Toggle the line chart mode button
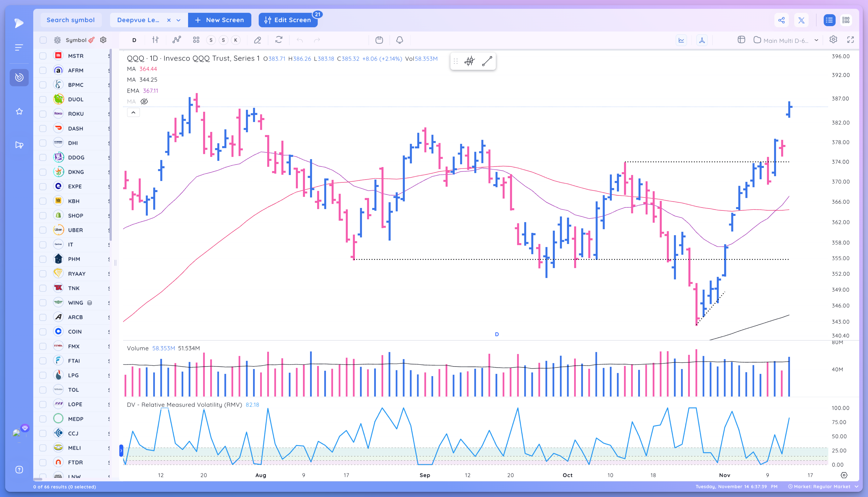This screenshot has width=868, height=497. 681,40
